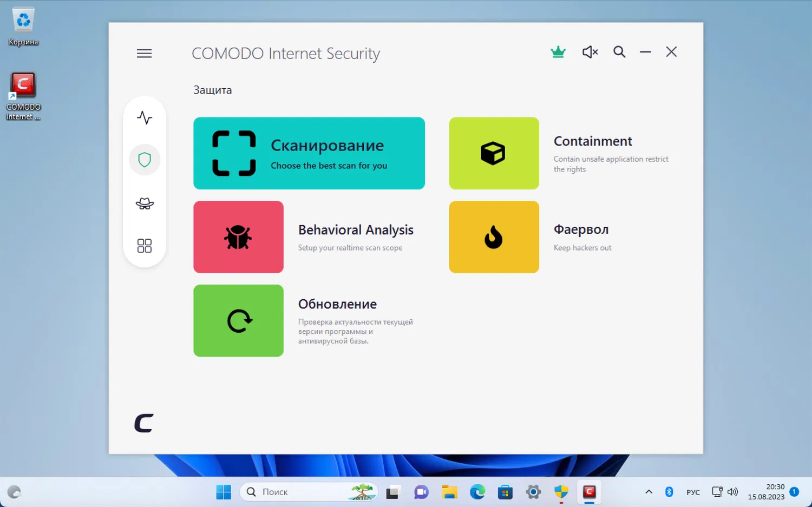Open the four-squares tools sidebar section
The image size is (812, 507).
coord(145,246)
